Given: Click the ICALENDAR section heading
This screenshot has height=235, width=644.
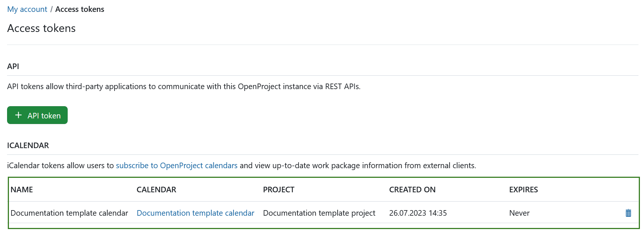Looking at the screenshot, I should tap(28, 146).
